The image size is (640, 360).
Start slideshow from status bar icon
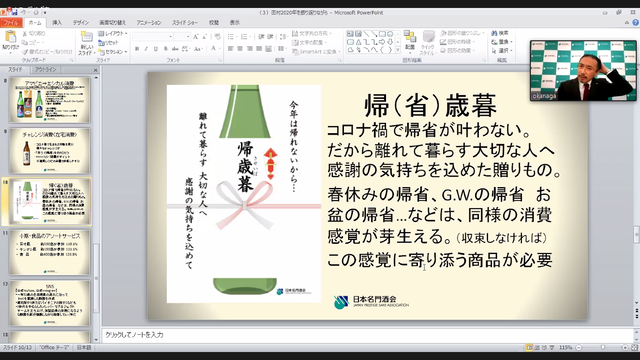pyautogui.click(x=552, y=348)
